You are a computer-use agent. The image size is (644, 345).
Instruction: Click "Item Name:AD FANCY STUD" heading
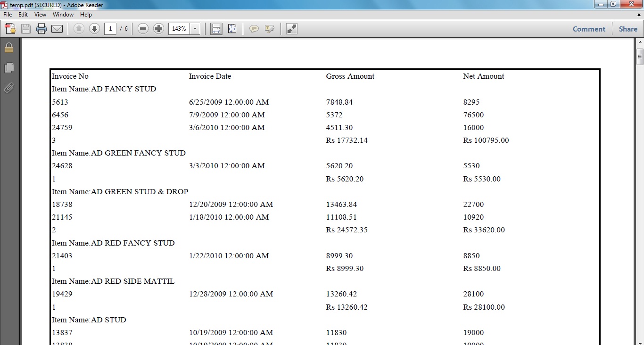[x=104, y=89]
